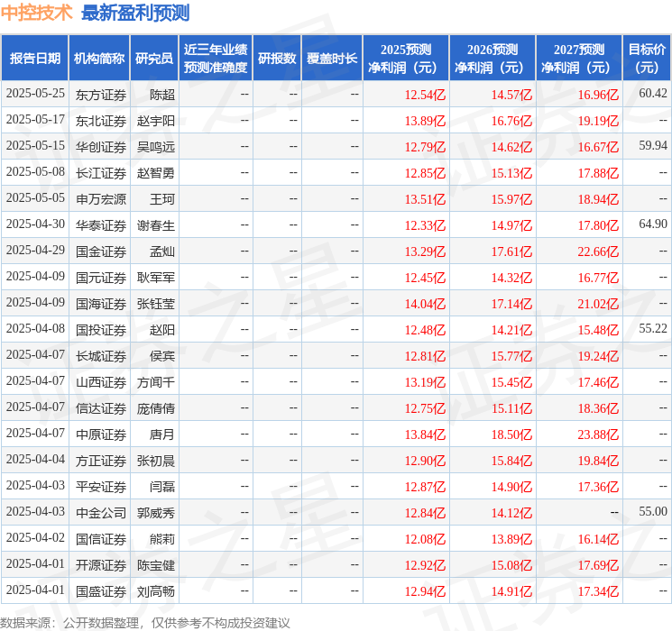
Task: Select the 长江证券 institution cell
Action: [101, 173]
